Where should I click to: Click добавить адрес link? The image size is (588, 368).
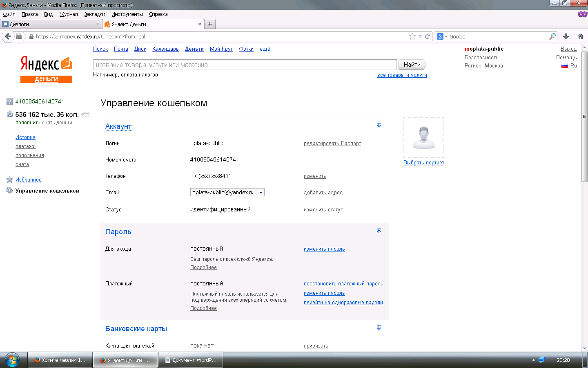coord(323,193)
